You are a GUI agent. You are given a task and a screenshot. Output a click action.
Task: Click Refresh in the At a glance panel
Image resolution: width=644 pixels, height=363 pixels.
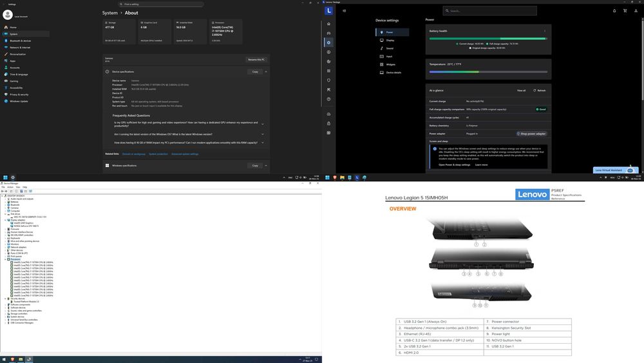pyautogui.click(x=540, y=90)
